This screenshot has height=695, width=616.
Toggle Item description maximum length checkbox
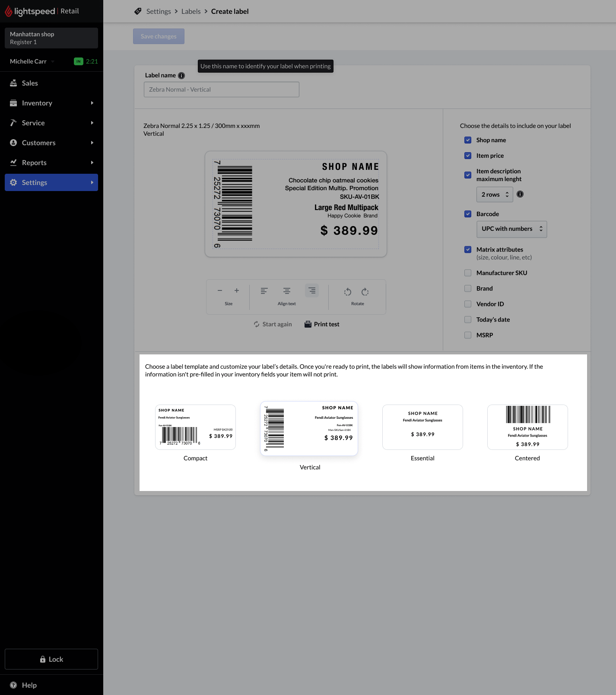468,175
